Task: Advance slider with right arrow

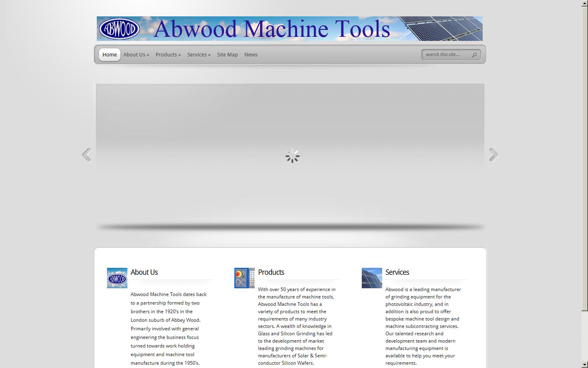Action: point(493,155)
